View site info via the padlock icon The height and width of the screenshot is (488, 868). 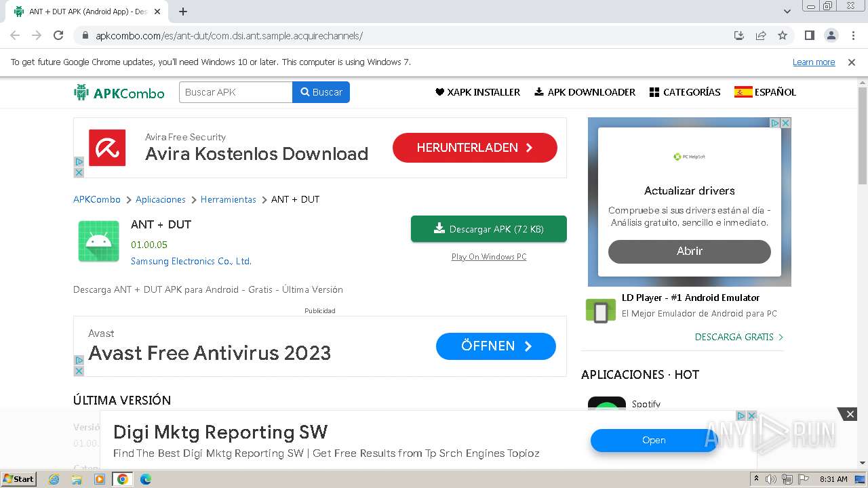[x=85, y=36]
